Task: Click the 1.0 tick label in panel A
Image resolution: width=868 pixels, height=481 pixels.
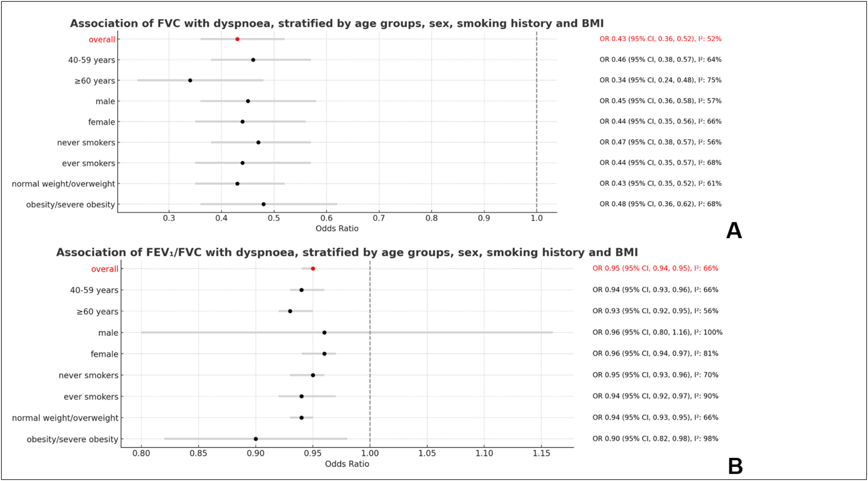Action: (x=536, y=218)
